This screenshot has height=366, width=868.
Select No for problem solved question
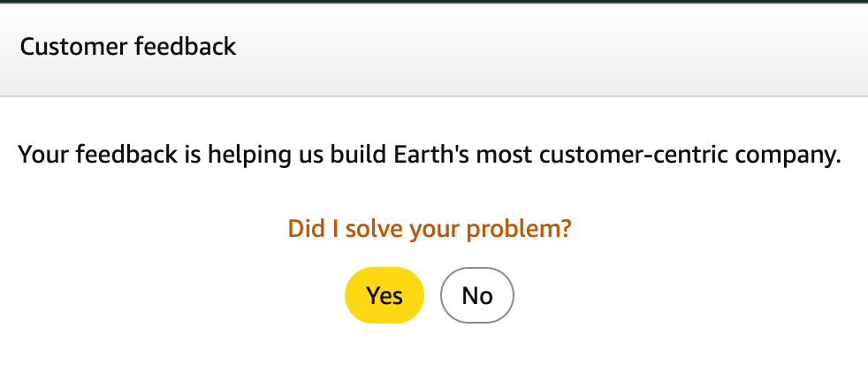476,295
